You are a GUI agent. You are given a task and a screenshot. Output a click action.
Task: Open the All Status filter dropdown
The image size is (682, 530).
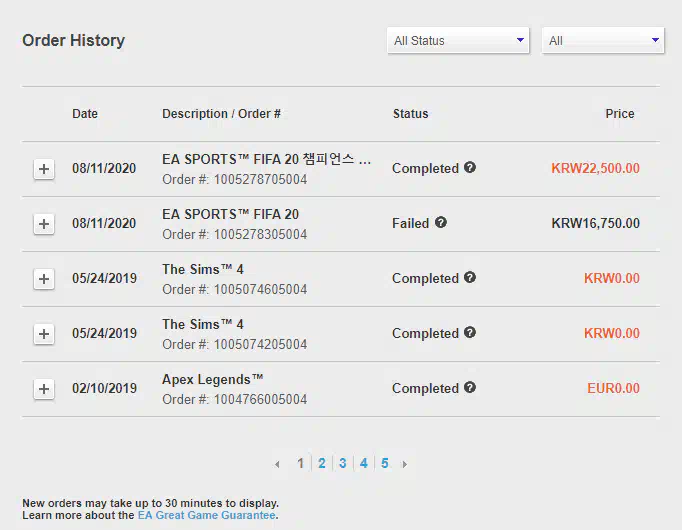458,40
